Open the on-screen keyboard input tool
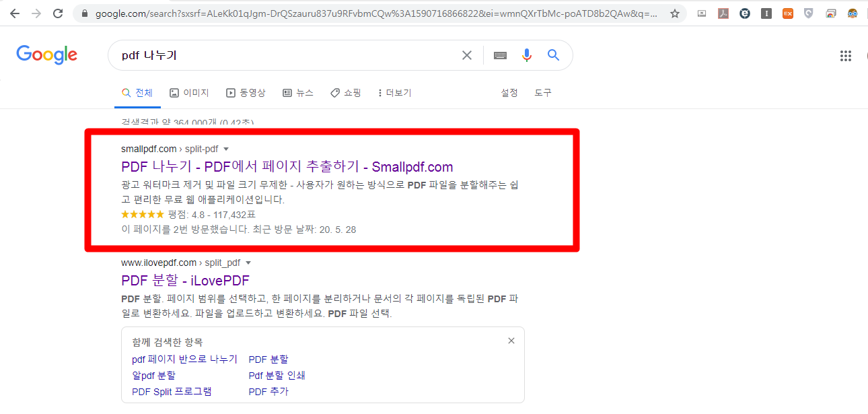 (500, 55)
